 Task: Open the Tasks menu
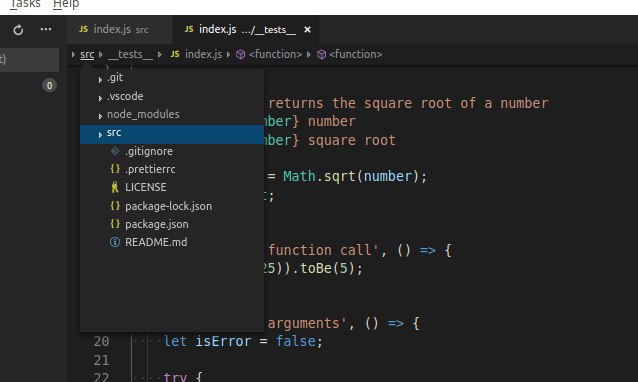(x=25, y=4)
